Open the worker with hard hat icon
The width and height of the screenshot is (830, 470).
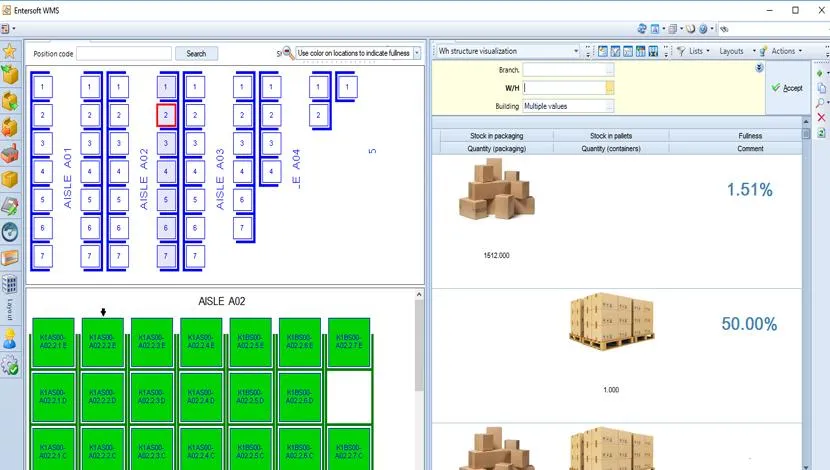(x=10, y=339)
